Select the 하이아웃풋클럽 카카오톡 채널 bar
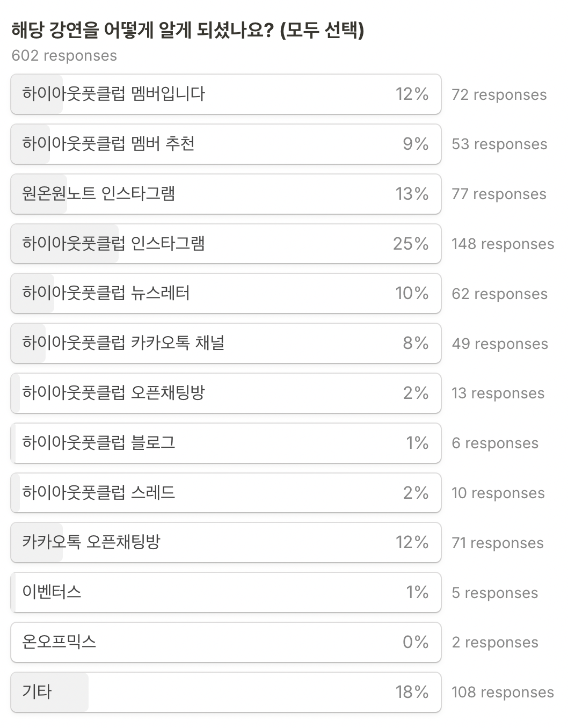The height and width of the screenshot is (728, 568). point(225,343)
